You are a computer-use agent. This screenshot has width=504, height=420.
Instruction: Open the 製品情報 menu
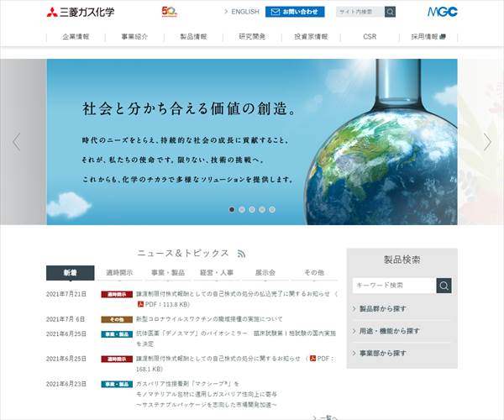193,37
